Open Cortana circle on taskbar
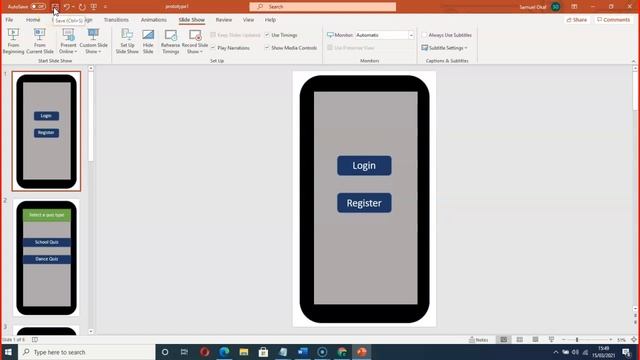The height and width of the screenshot is (360, 640). point(165,352)
